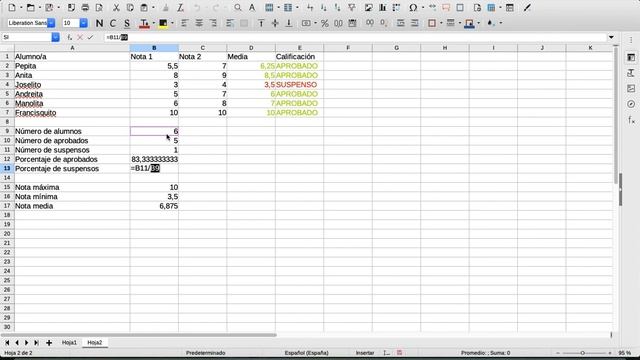The width and height of the screenshot is (640, 360).
Task: Copy the selection with the Copy icon
Action: 130,8
